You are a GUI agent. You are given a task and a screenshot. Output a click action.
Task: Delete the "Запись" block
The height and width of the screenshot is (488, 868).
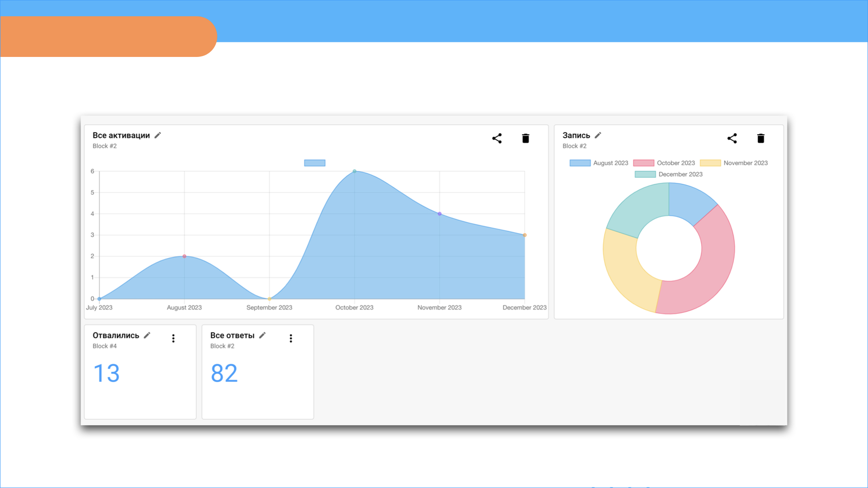(x=761, y=138)
